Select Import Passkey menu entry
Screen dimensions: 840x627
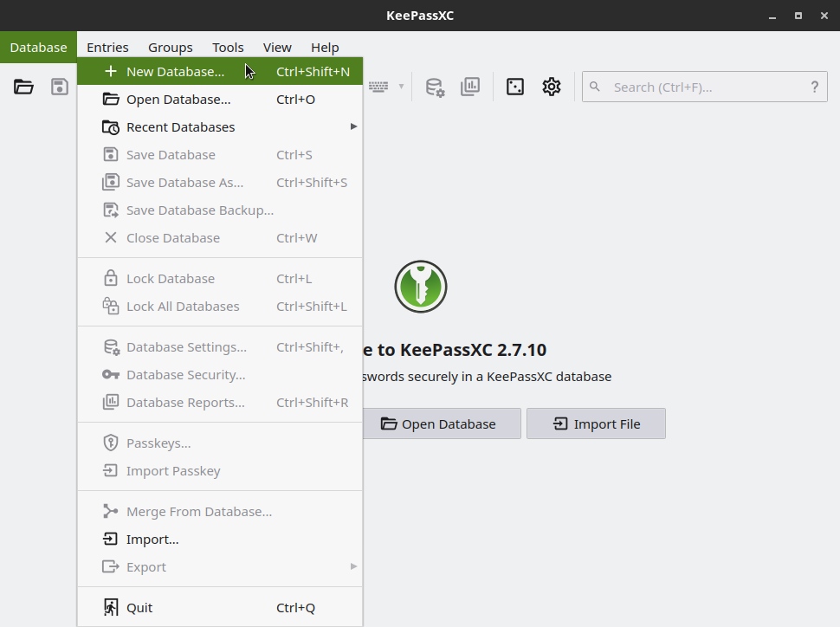(220, 472)
